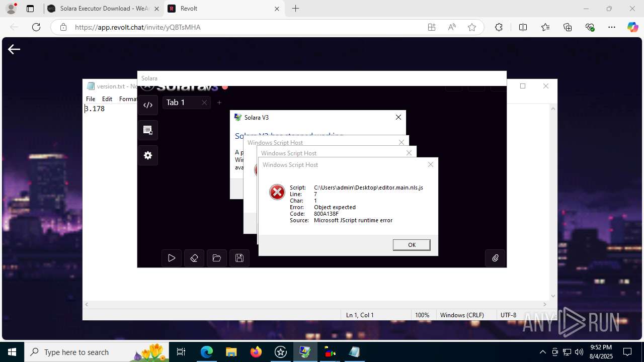Open the Format menu in Notepad
Screen dimensions: 644x362
(128, 99)
